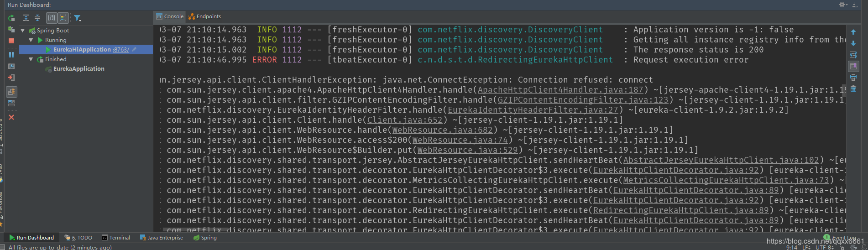
Task: Click the pencil edit icon beside EurekaHiApplication
Action: pos(134,49)
